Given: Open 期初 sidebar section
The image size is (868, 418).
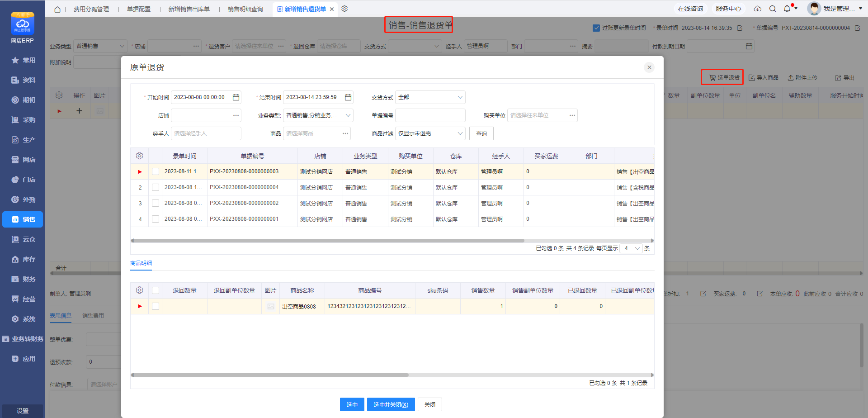Looking at the screenshot, I should point(23,100).
